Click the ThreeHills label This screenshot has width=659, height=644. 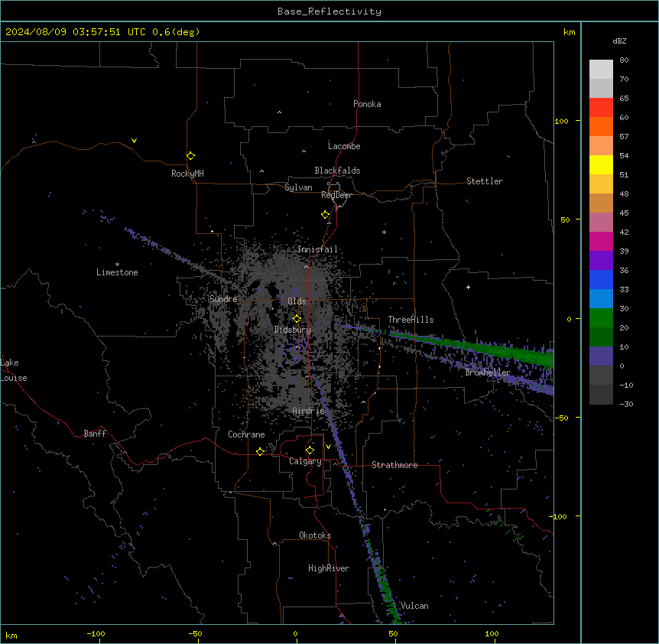411,320
